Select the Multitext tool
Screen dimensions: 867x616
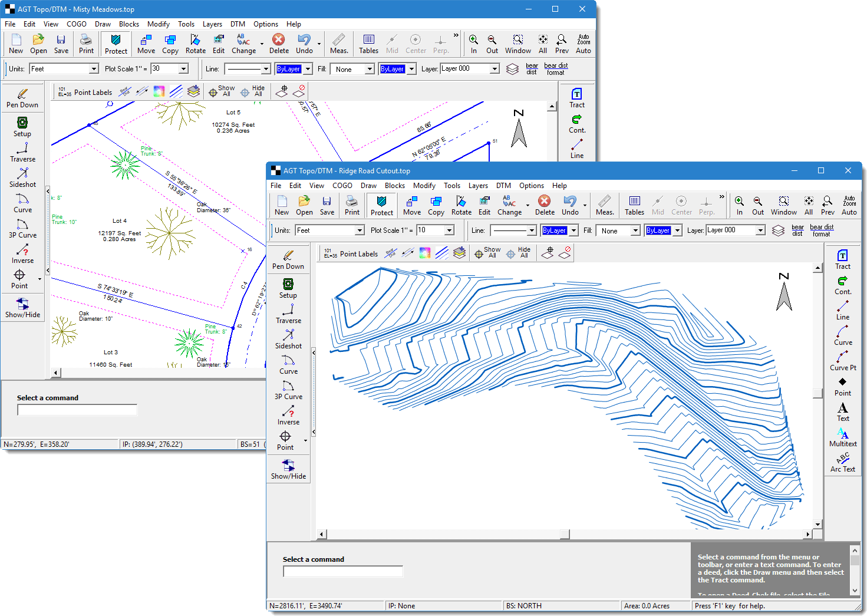coord(842,437)
